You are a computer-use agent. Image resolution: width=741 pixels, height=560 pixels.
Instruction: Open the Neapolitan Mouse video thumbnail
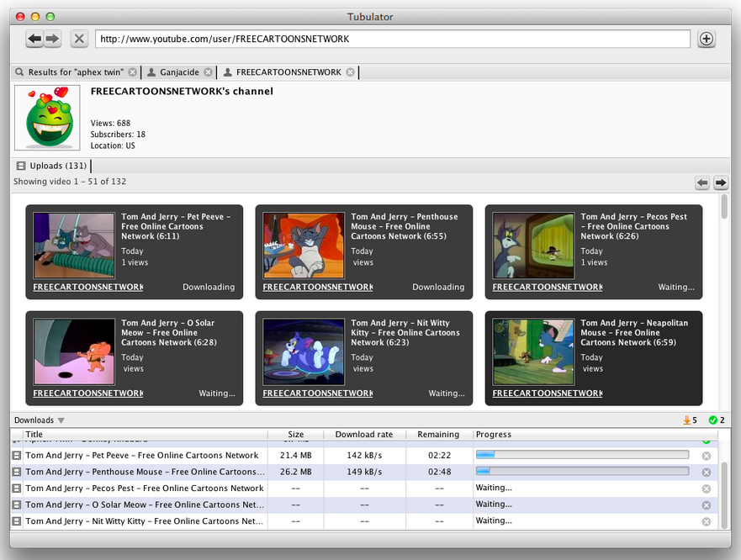pos(533,351)
